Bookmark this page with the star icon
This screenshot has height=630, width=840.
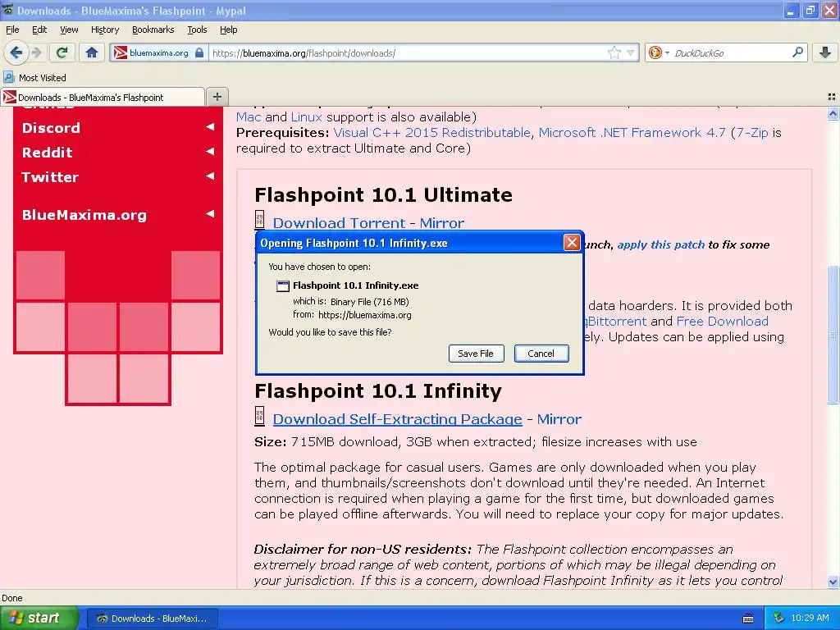pyautogui.click(x=614, y=52)
